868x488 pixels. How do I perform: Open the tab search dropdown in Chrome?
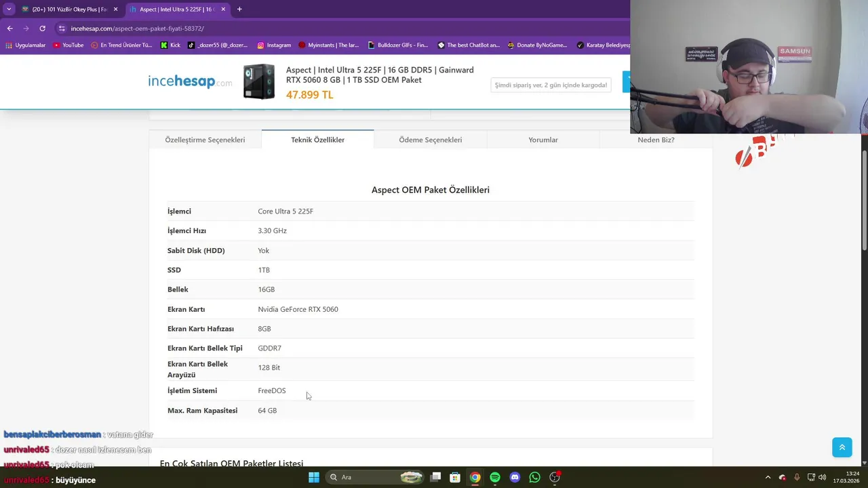tap(9, 9)
